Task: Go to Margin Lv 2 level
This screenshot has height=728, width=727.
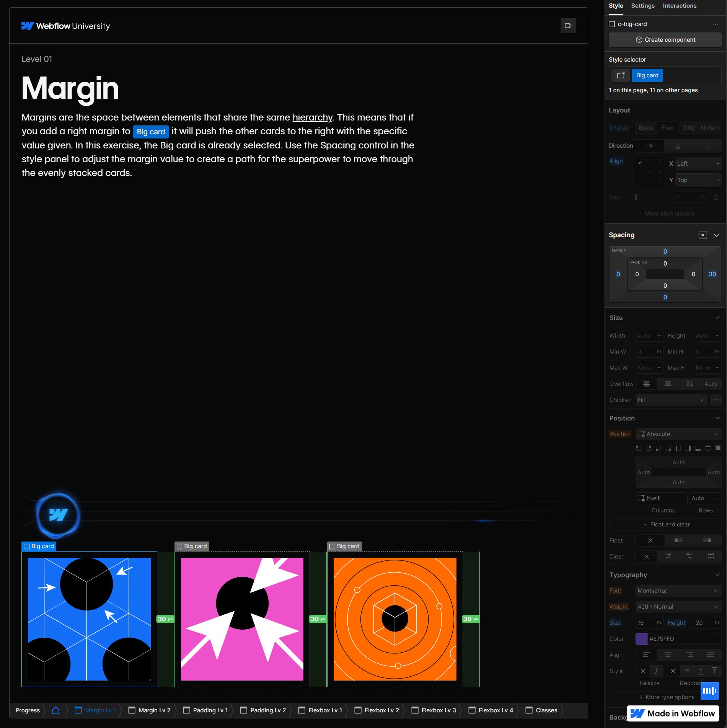Action: click(x=150, y=710)
